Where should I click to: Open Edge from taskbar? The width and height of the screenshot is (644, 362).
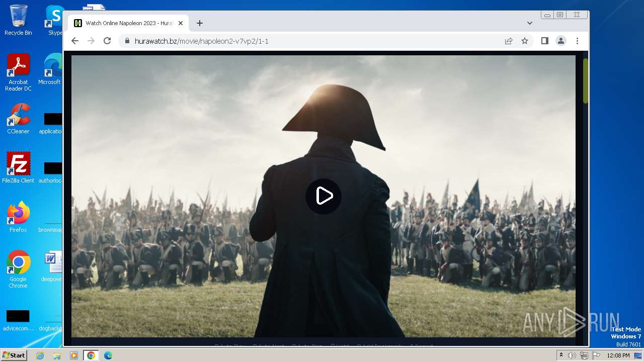tap(108, 355)
